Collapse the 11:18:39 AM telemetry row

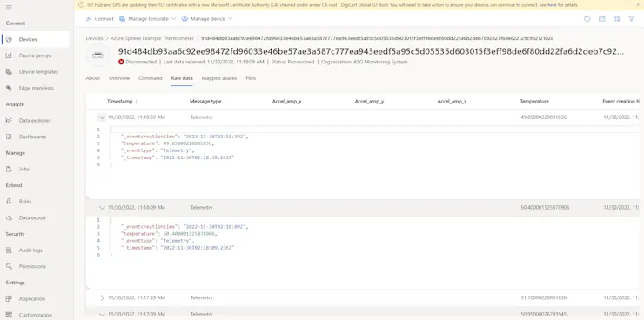click(x=103, y=117)
